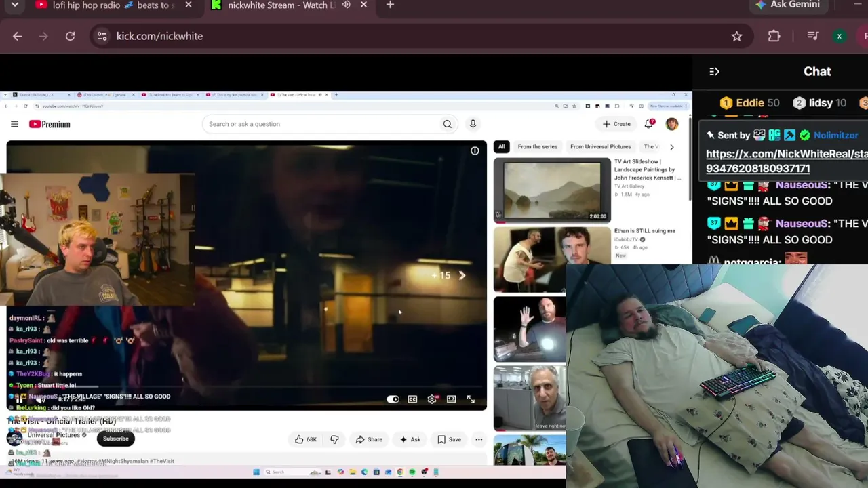Open Windows Start menu in streamed taskbar
The image size is (868, 488).
pos(257,472)
